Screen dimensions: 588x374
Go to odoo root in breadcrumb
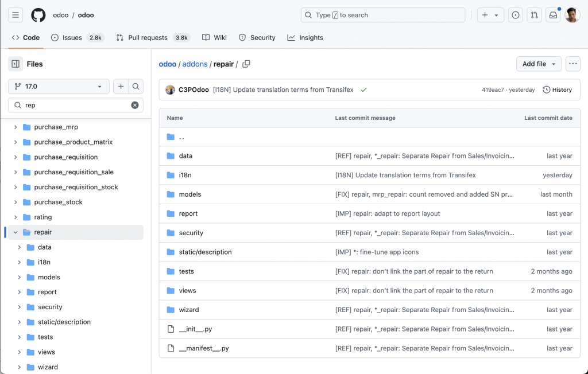168,64
